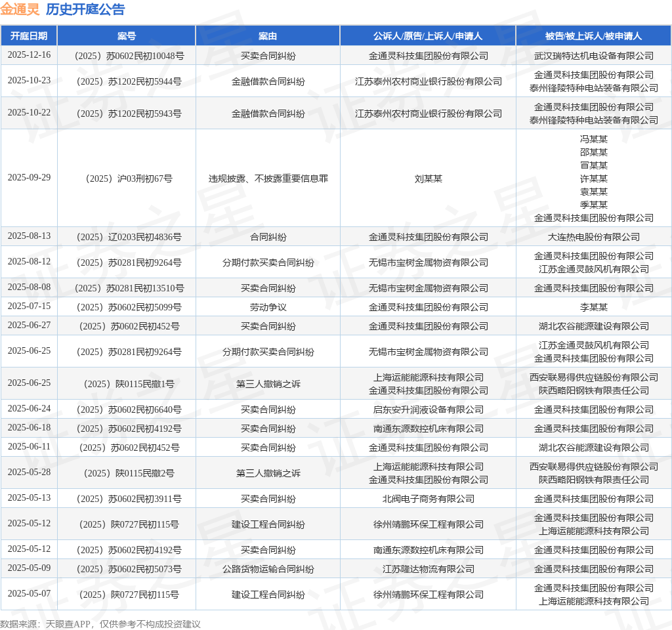
Task: Click plaintiff 北阀电子商务有限公司
Action: [428, 499]
